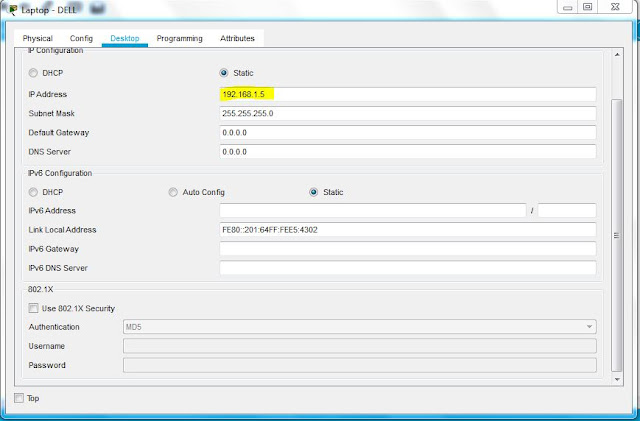640x421 pixels.
Task: Choose Auto Config for IPv6
Action: [x=173, y=192]
